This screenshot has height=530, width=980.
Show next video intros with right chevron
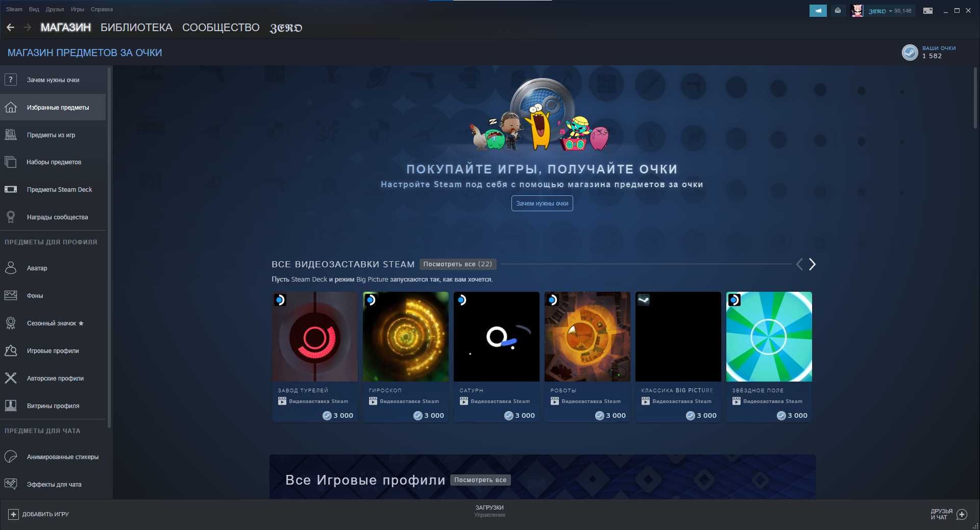[x=812, y=264]
